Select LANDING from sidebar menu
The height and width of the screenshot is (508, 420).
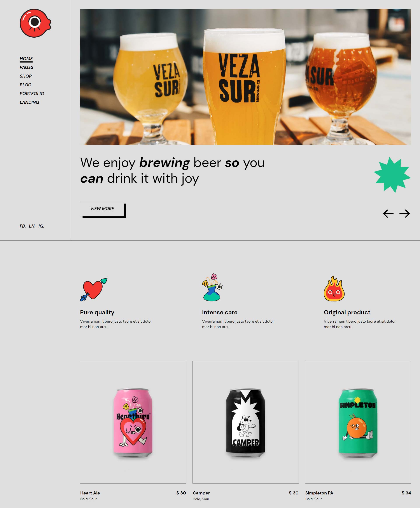[x=29, y=102]
